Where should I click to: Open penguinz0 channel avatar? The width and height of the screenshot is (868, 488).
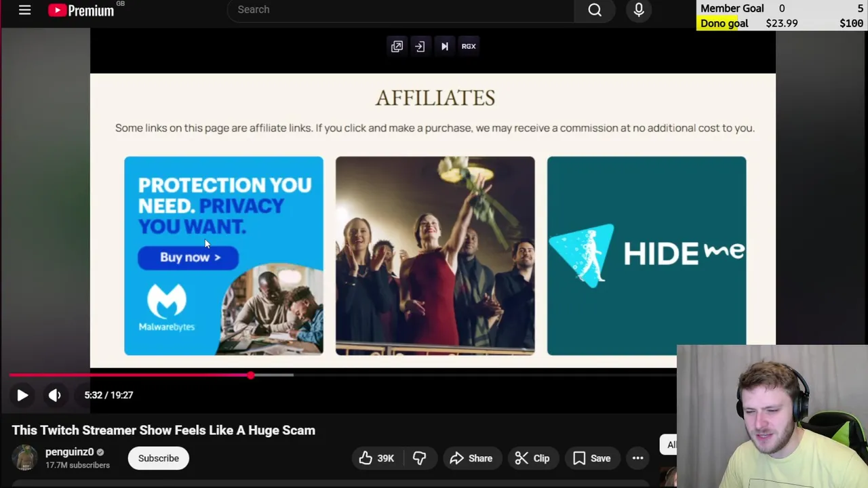coord(25,457)
